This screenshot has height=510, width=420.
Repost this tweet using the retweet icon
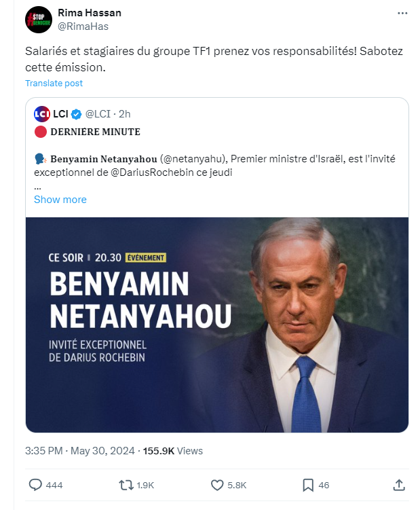pyautogui.click(x=126, y=485)
